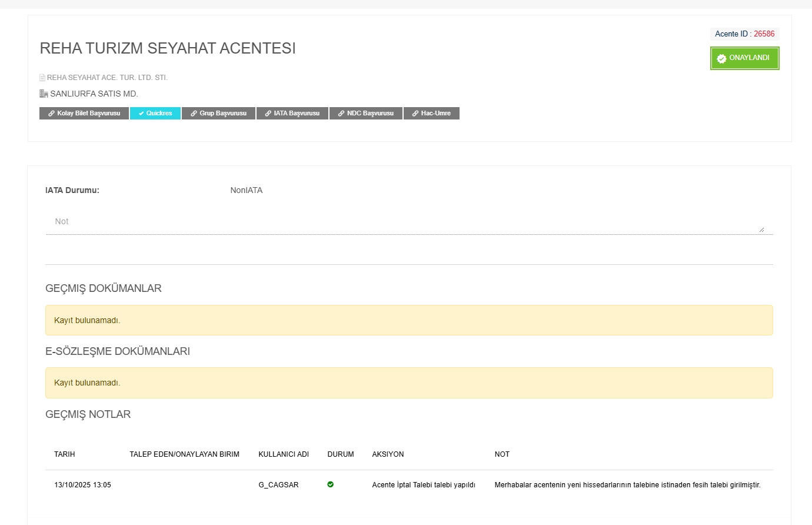Click the KULLANICI ADI column header
This screenshot has height=525, width=812.
tap(284, 454)
